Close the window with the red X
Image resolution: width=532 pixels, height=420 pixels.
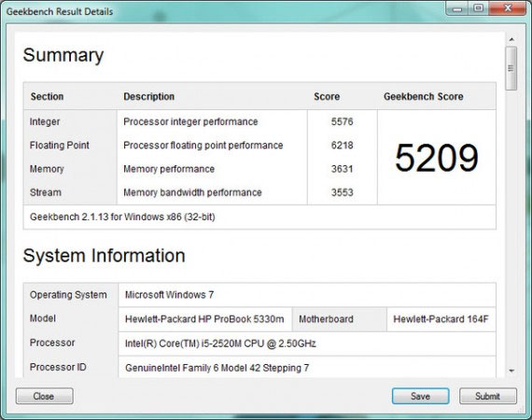click(x=508, y=8)
